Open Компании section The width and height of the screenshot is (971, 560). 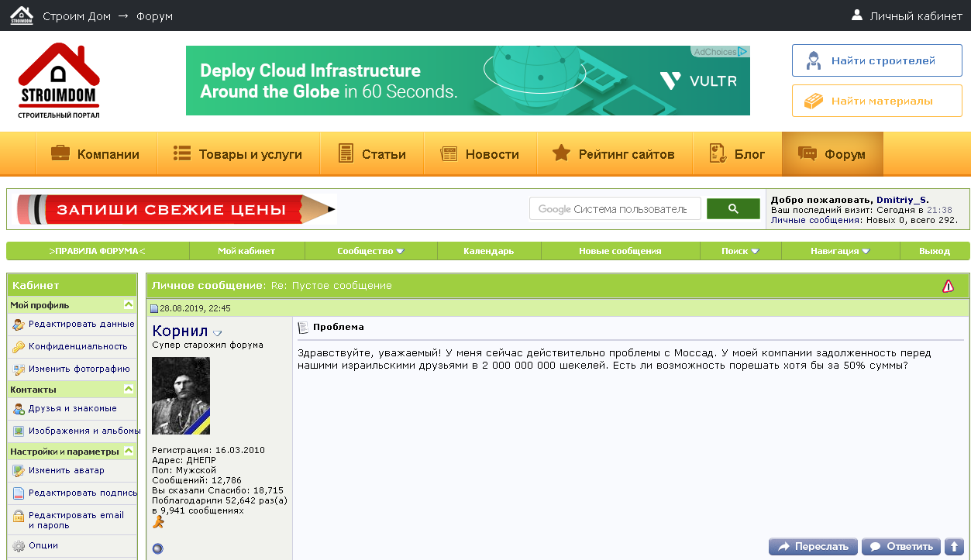tap(96, 154)
